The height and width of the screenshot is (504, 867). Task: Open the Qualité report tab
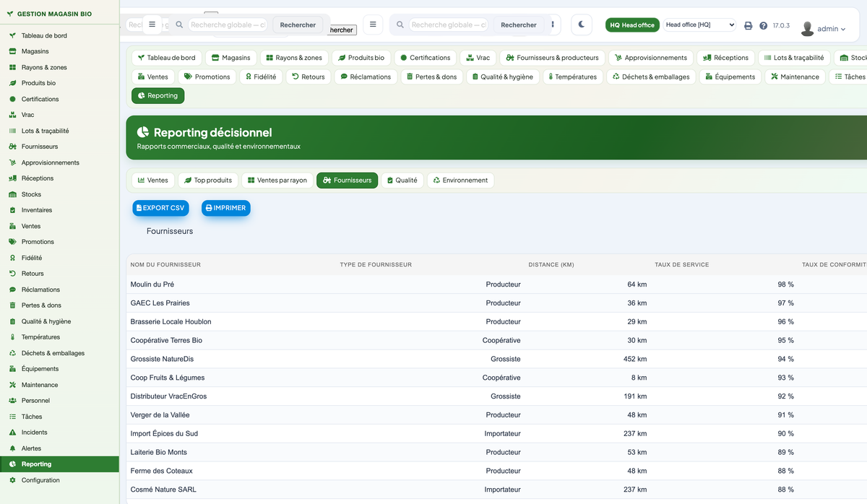tap(402, 180)
